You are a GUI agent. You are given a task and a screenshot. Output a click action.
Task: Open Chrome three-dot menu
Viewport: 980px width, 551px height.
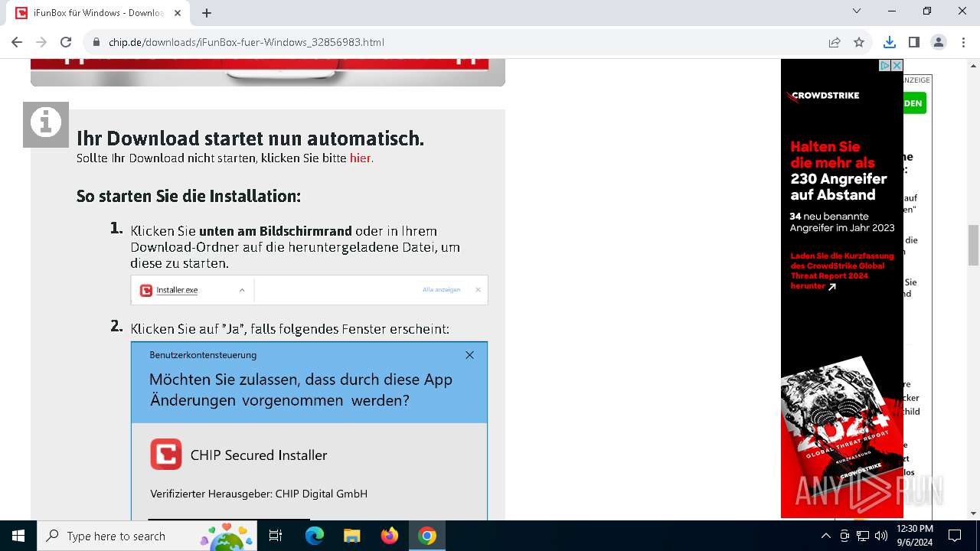coord(962,42)
